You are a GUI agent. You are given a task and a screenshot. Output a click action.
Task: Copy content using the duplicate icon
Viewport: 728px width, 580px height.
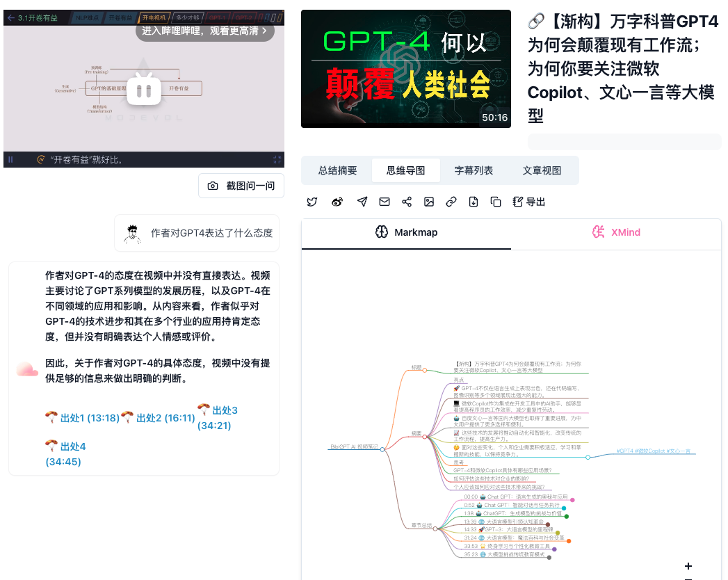pos(496,202)
